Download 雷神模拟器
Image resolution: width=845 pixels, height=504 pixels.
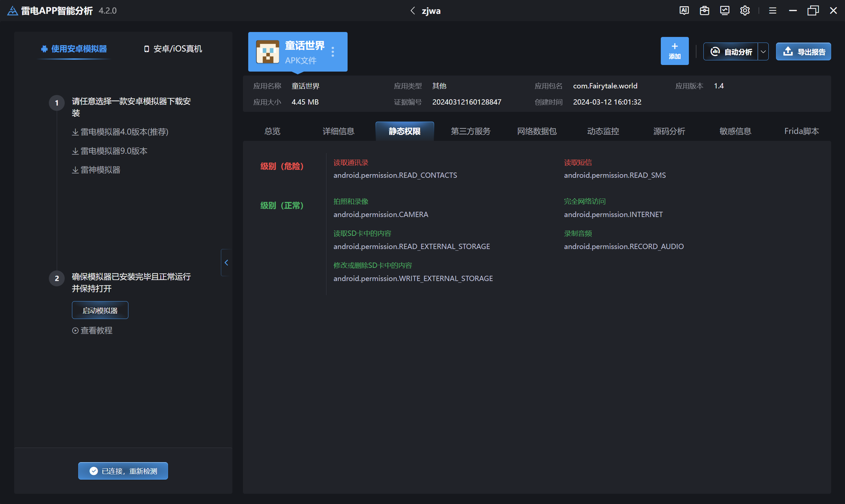click(x=96, y=170)
